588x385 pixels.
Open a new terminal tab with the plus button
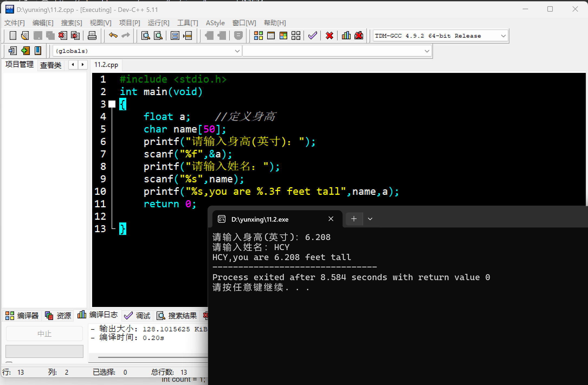(354, 219)
